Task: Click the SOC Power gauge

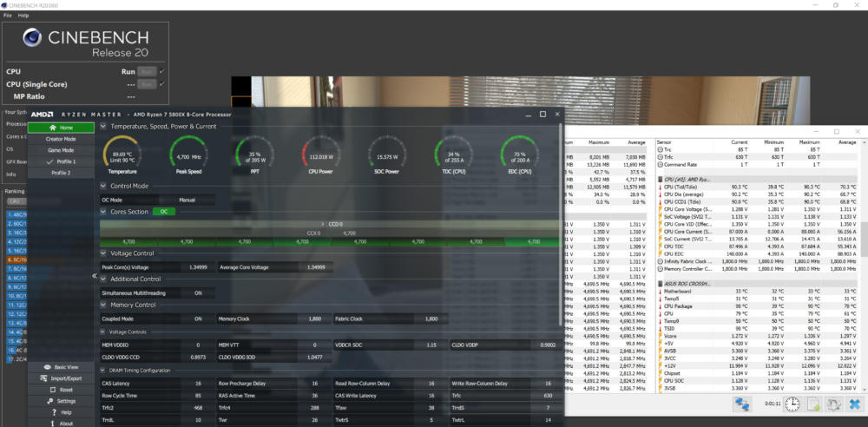Action: tap(387, 156)
